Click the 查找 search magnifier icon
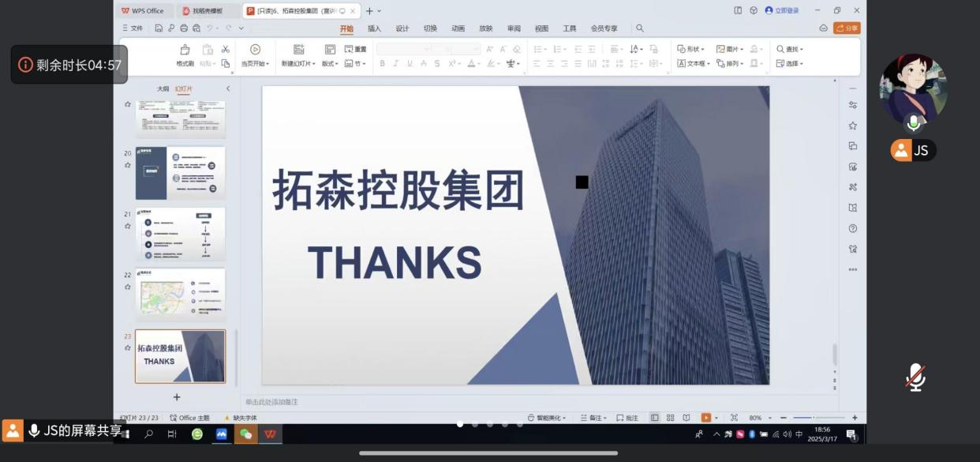The image size is (980, 462). (780, 49)
